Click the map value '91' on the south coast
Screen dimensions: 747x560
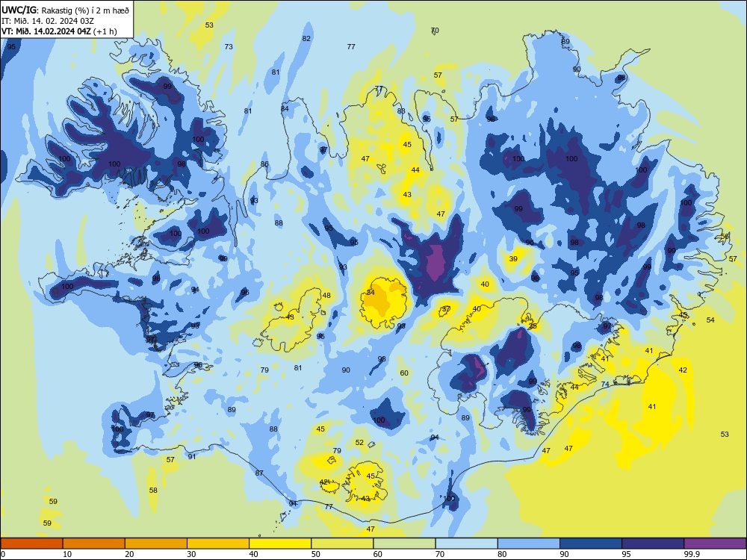pyautogui.click(x=192, y=457)
